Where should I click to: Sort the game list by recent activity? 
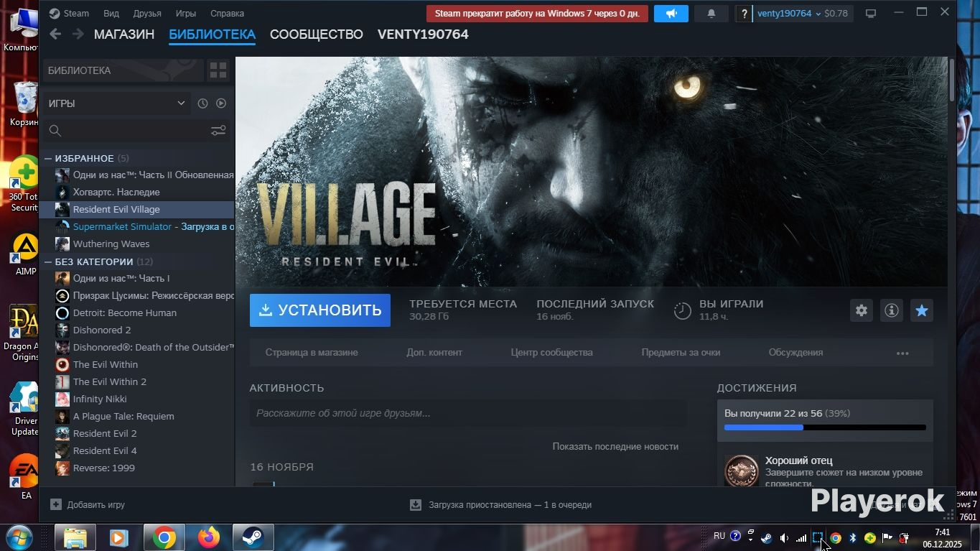202,103
